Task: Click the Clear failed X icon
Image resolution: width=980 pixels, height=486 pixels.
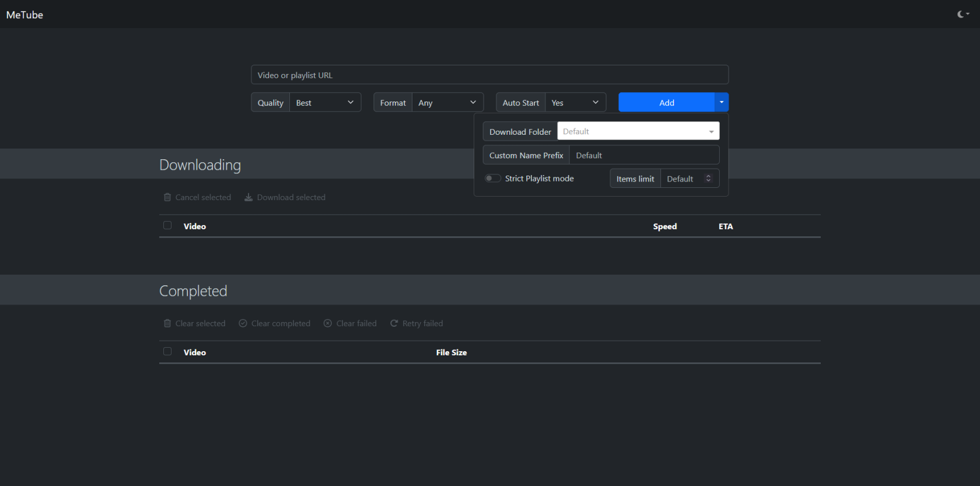Action: (328, 323)
